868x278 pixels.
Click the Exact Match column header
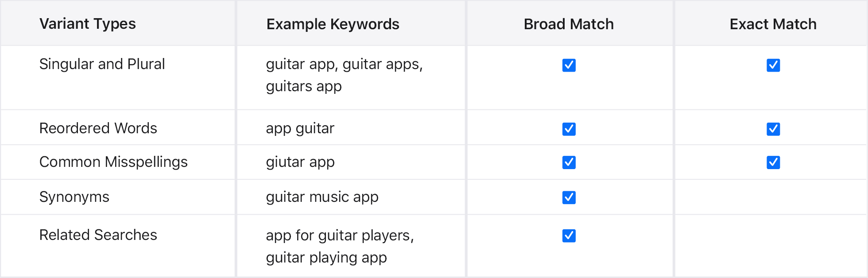773,24
